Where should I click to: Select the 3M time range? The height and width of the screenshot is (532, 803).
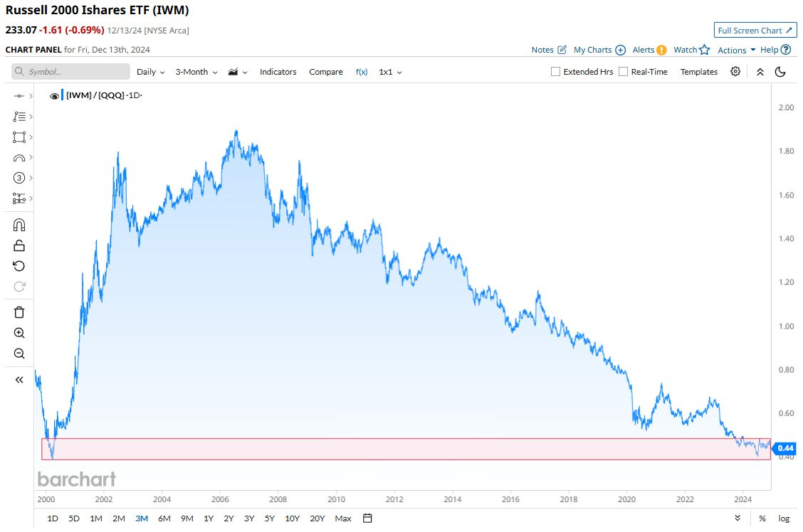142,518
